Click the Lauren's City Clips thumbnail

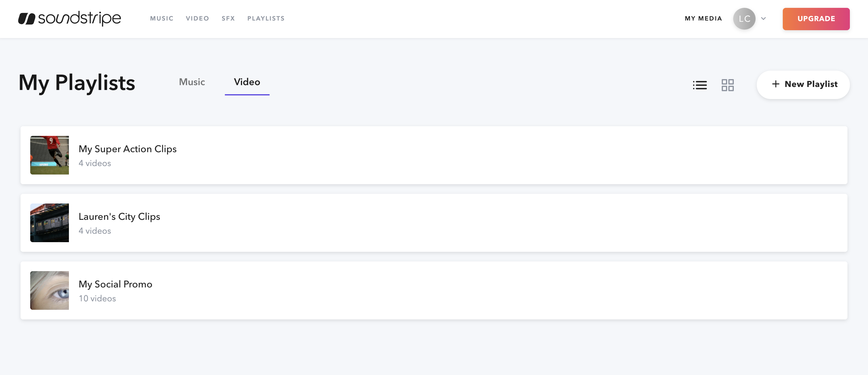click(x=49, y=223)
